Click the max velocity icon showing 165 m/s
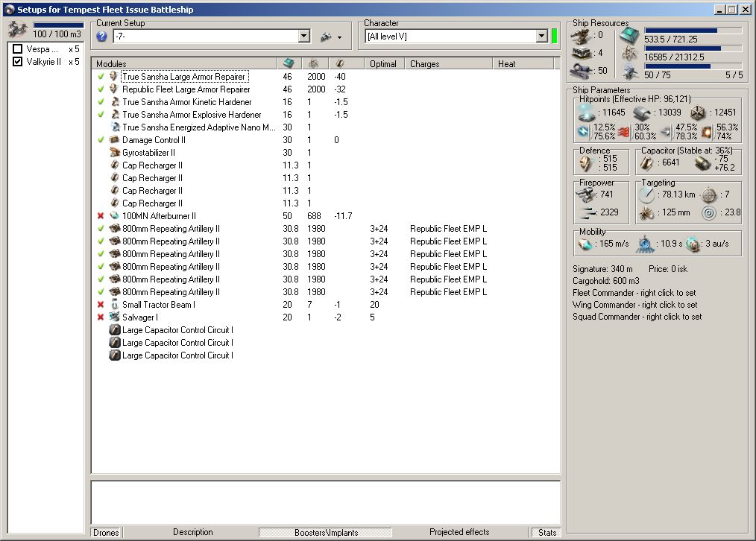The height and width of the screenshot is (541, 756). click(586, 244)
